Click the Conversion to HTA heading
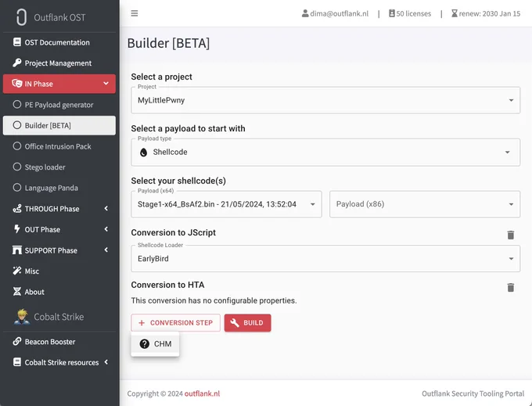This screenshot has width=532, height=406. click(x=167, y=285)
